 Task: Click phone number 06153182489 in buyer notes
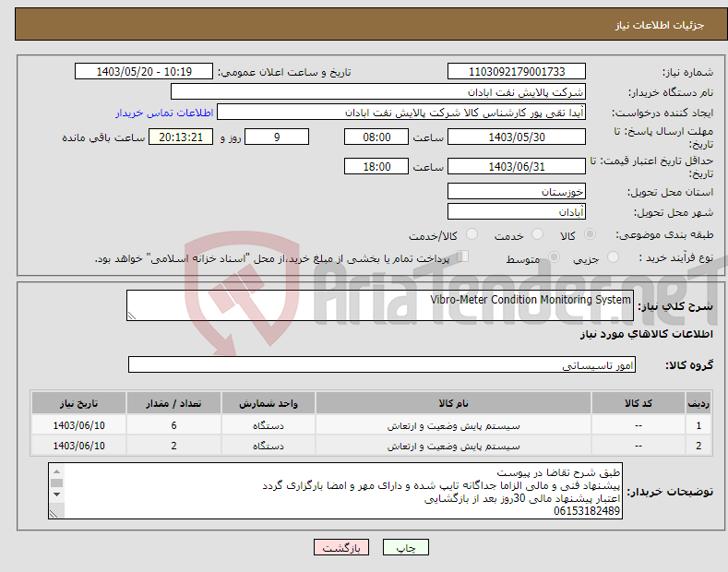pos(587,511)
